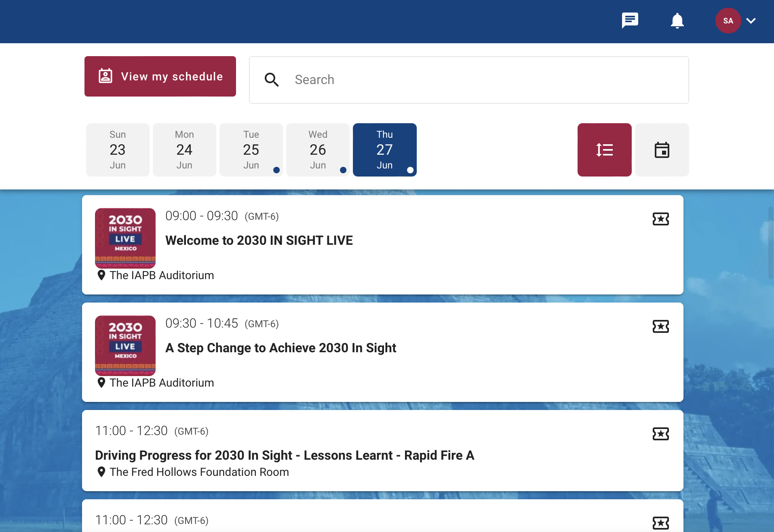Switch to list view layout

(604, 150)
